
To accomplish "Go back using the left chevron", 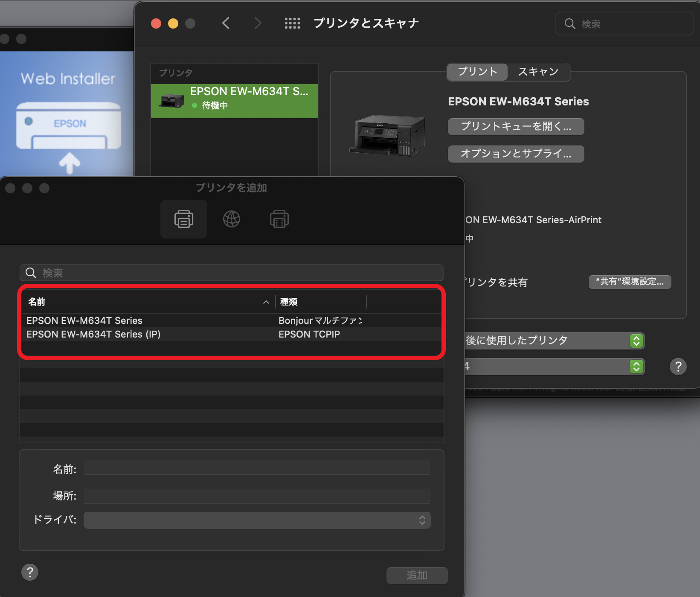I will 226,23.
